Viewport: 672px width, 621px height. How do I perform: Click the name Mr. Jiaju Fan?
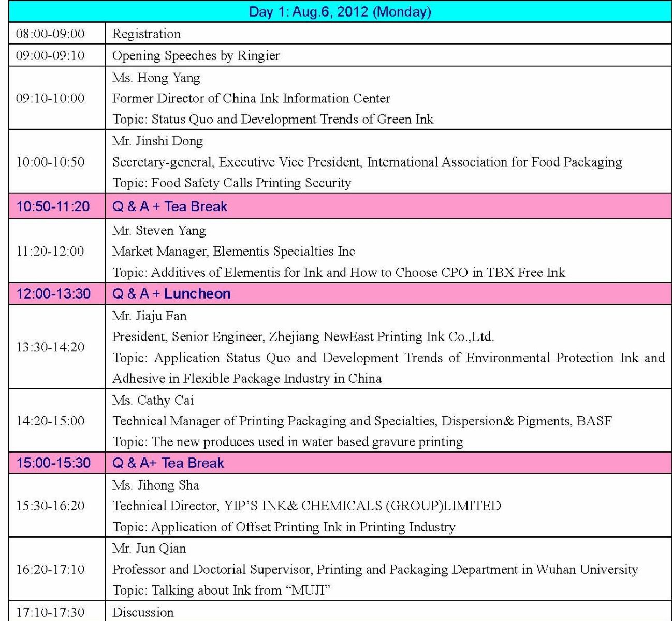[150, 316]
